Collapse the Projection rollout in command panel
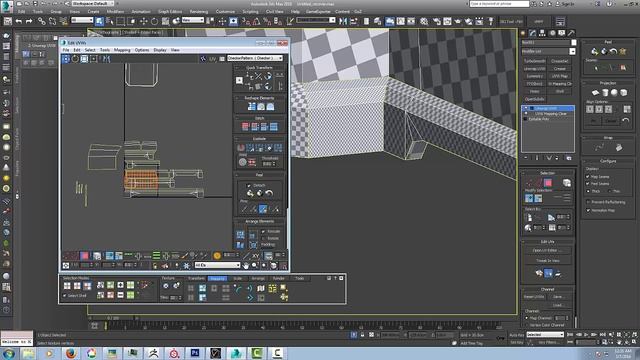The image size is (640, 360). (x=608, y=83)
